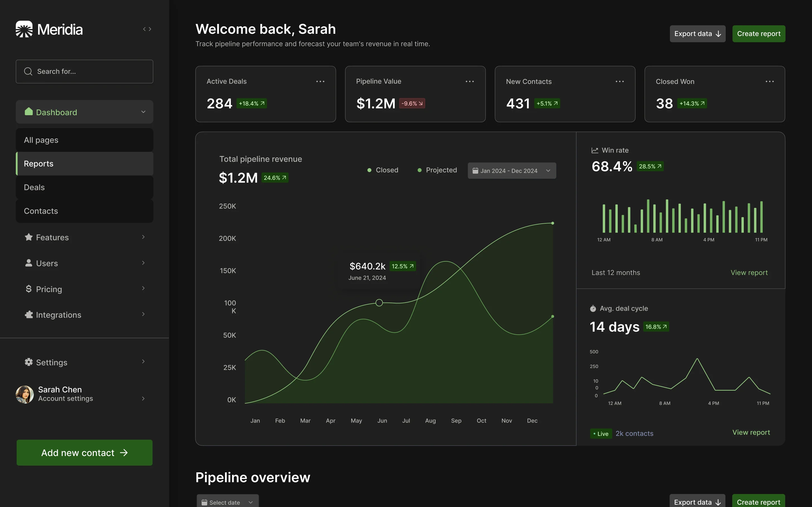Click the Meridia logo icon

pyautogui.click(x=24, y=29)
